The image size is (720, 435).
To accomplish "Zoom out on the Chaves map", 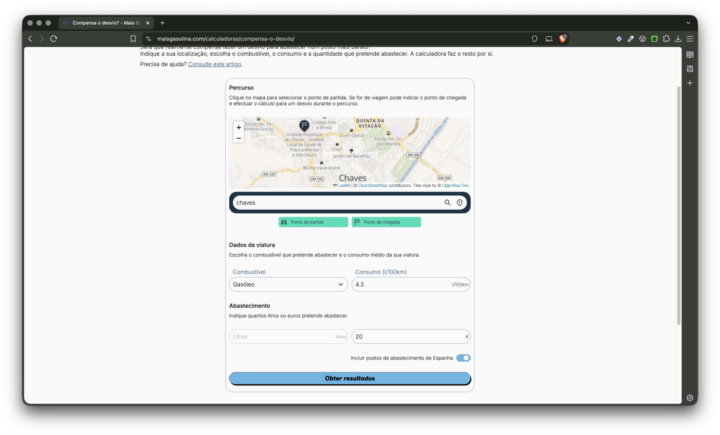I will (238, 138).
